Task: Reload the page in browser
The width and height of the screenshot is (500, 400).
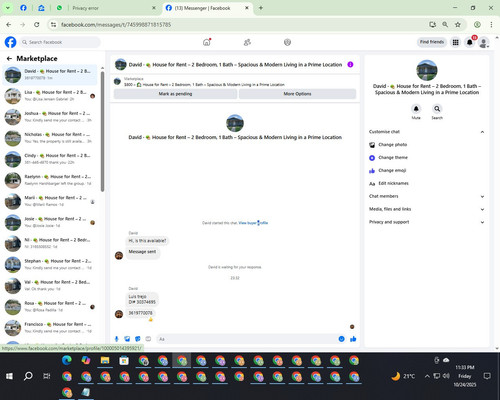Action: 37,24
